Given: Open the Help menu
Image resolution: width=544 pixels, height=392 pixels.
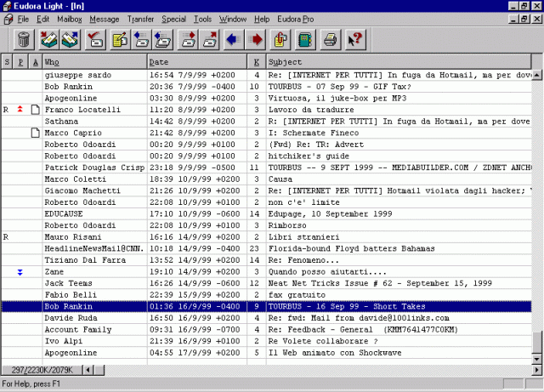Looking at the screenshot, I should coord(262,19).
